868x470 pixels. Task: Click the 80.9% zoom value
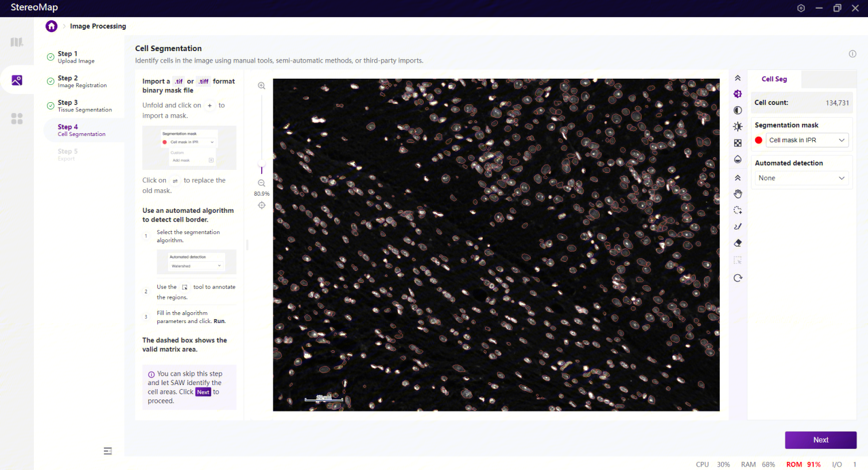pyautogui.click(x=261, y=194)
